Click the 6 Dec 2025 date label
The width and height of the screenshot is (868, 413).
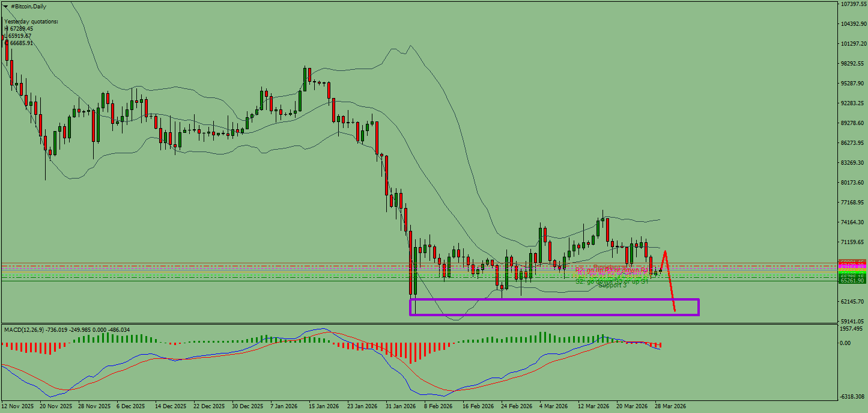coord(130,406)
